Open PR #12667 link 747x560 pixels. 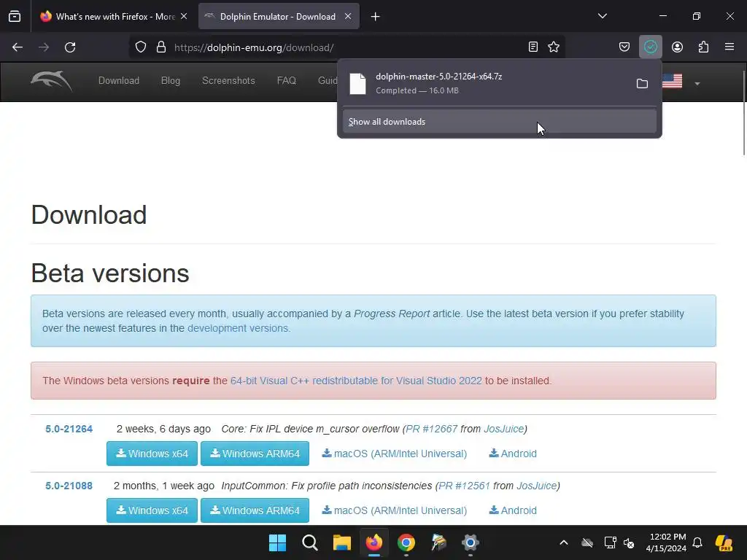(x=432, y=429)
